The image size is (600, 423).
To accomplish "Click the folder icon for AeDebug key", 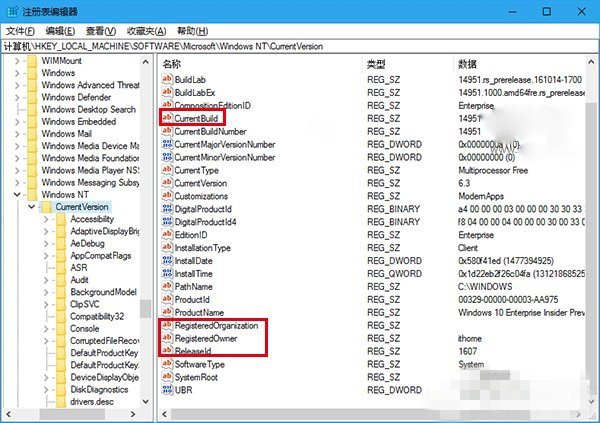I will pyautogui.click(x=61, y=243).
